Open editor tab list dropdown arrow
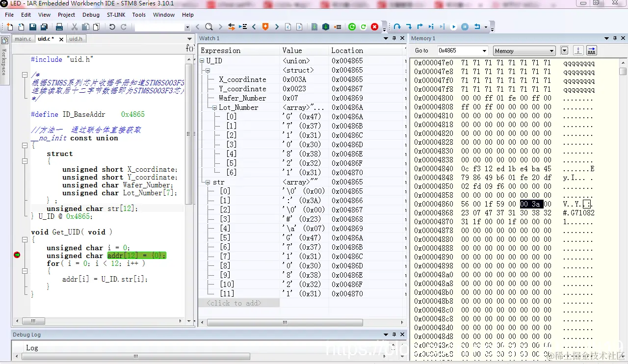This screenshot has height=364, width=628. 189,39
